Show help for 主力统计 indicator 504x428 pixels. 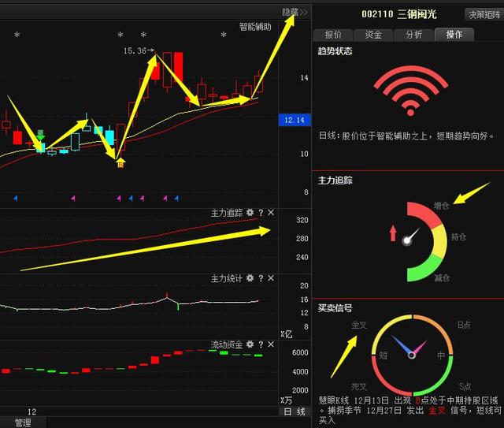coord(261,278)
